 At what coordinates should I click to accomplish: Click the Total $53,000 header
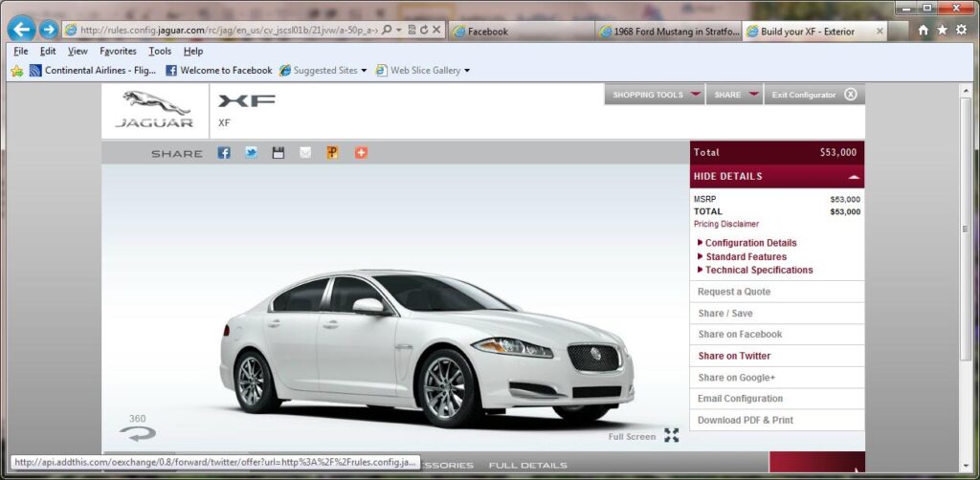coord(777,152)
